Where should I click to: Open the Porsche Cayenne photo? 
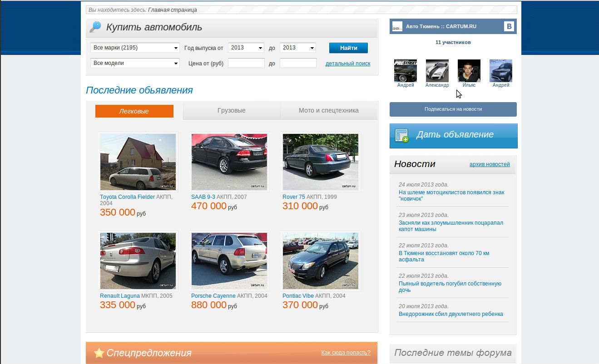(229, 261)
